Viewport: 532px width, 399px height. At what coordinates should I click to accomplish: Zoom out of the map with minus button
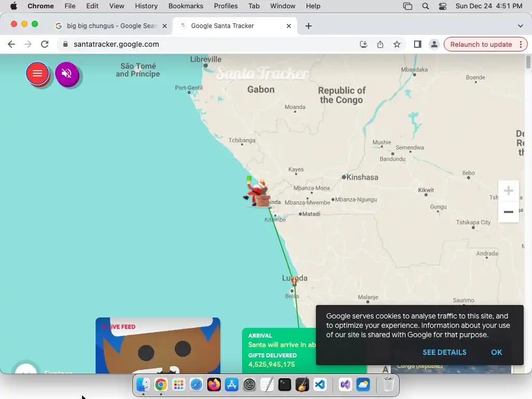[508, 212]
